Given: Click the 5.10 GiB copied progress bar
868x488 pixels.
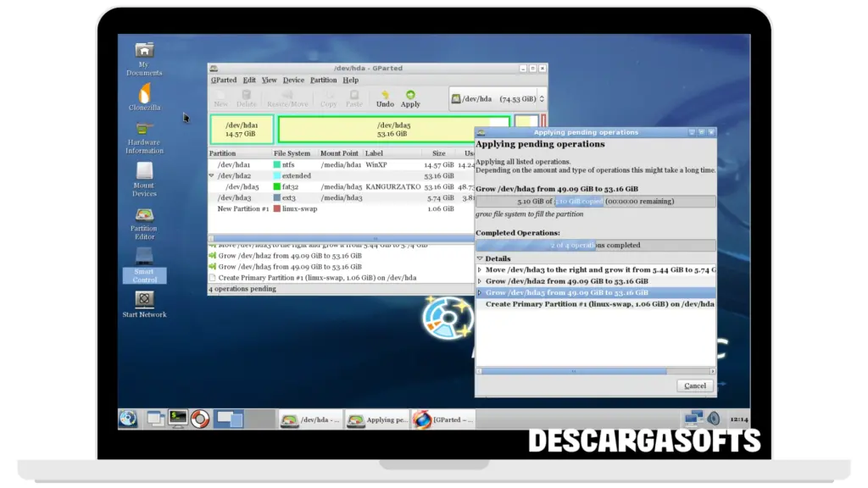Looking at the screenshot, I should pyautogui.click(x=596, y=202).
